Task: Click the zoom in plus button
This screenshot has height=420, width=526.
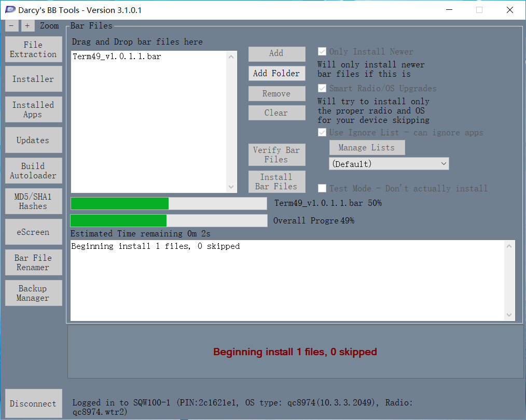Action: pyautogui.click(x=27, y=26)
